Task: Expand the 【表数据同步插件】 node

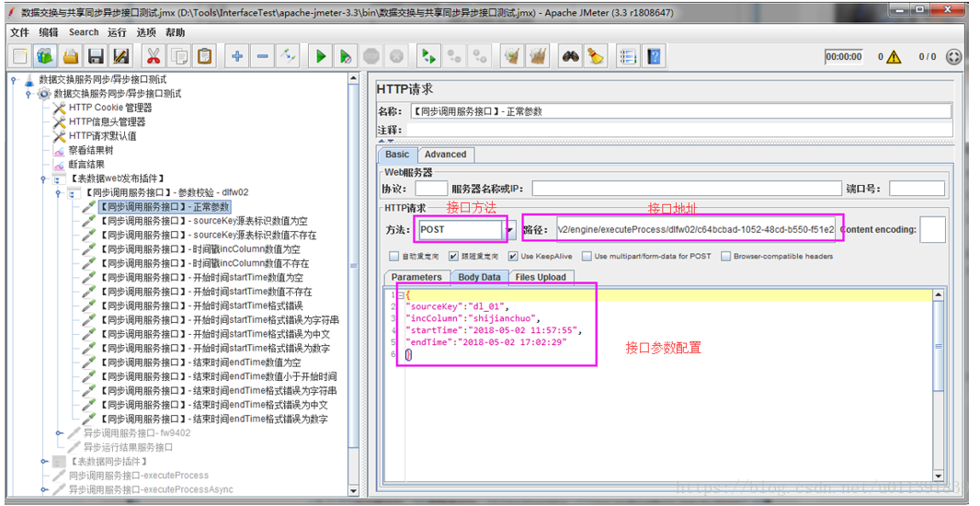Action: point(44,462)
